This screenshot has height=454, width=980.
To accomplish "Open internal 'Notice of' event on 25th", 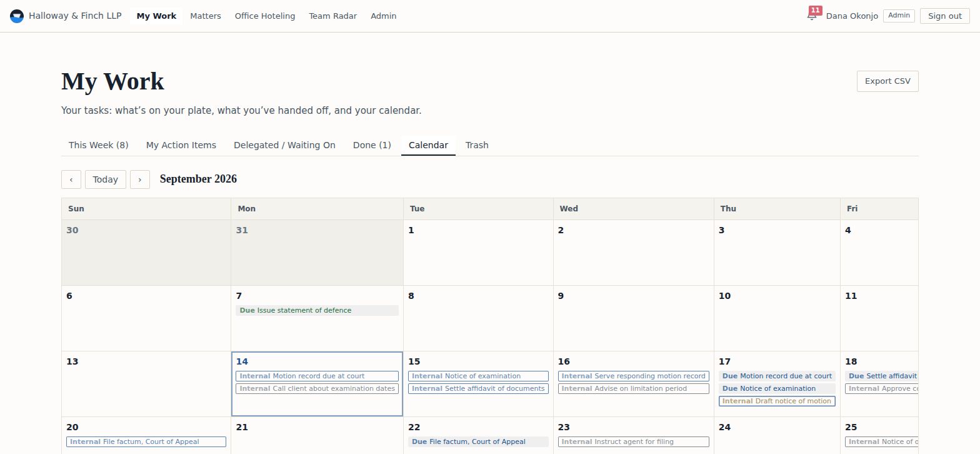I will pos(882,441).
